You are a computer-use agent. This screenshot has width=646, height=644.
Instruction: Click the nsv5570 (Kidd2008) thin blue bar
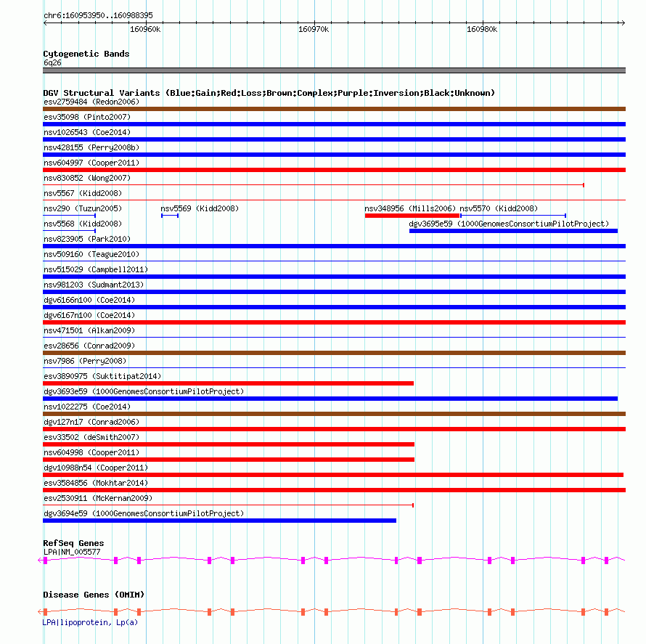[x=513, y=216]
